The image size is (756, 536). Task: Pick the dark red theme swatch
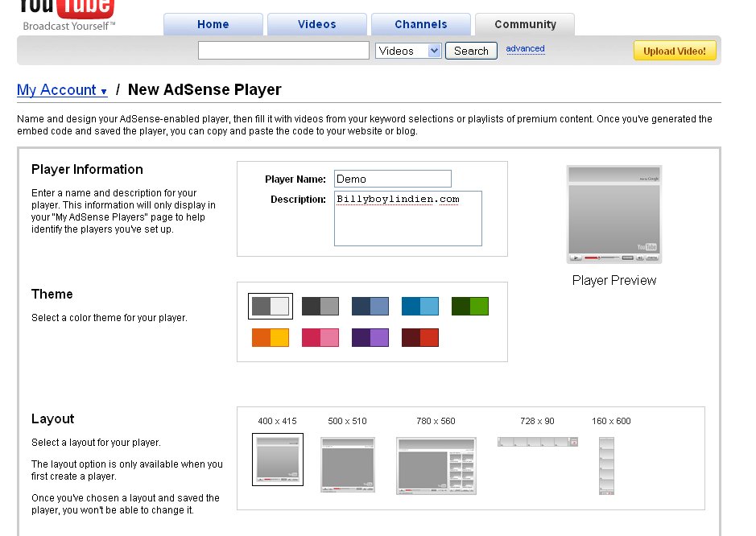[x=420, y=337]
